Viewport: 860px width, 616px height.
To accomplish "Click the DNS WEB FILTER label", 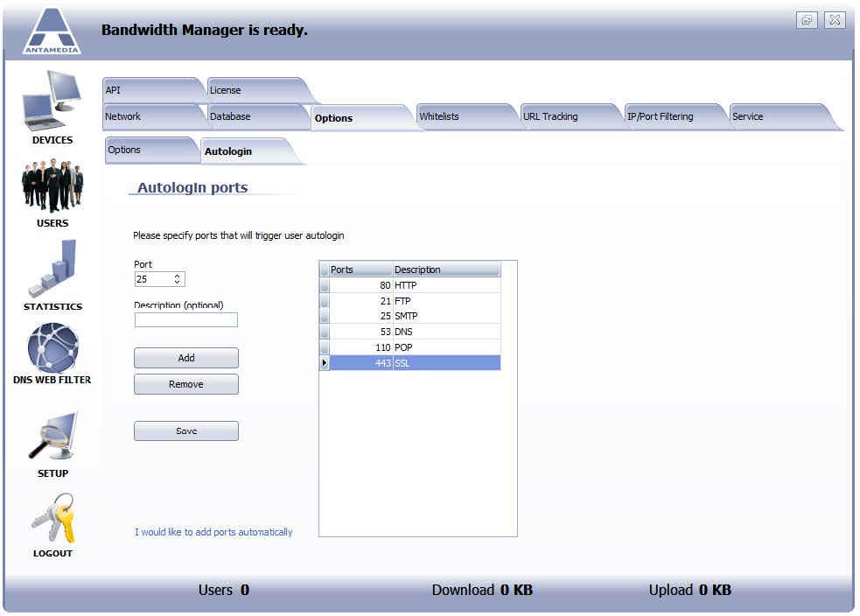I will tap(52, 380).
